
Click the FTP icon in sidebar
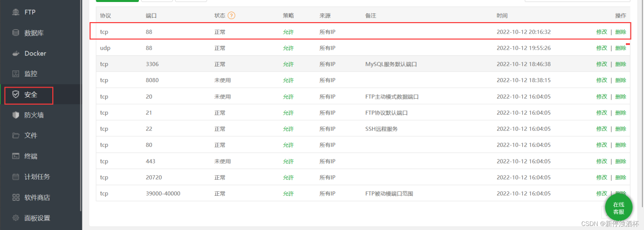tap(16, 12)
